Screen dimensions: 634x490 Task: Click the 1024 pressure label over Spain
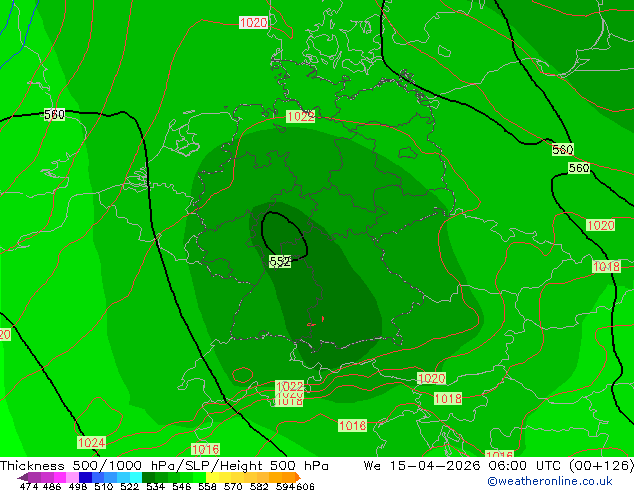point(91,442)
